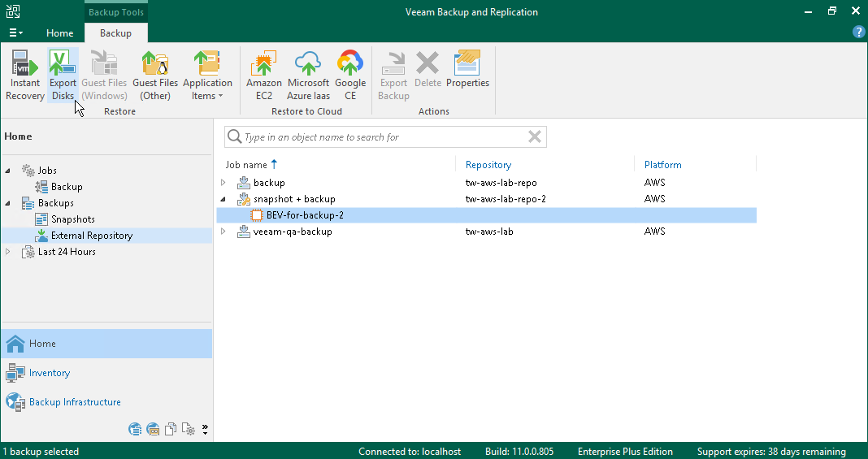Click the gear history shortcut icon
Screen dimensions: 868x459
189,429
